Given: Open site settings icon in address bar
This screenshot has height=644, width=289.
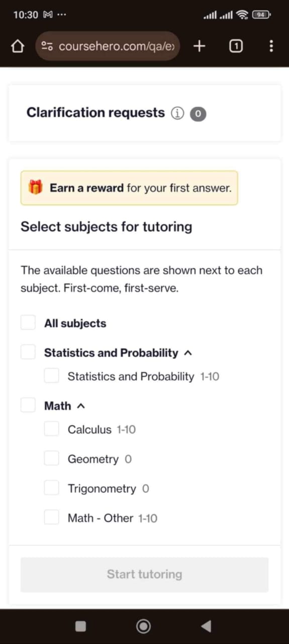Looking at the screenshot, I should tap(47, 46).
